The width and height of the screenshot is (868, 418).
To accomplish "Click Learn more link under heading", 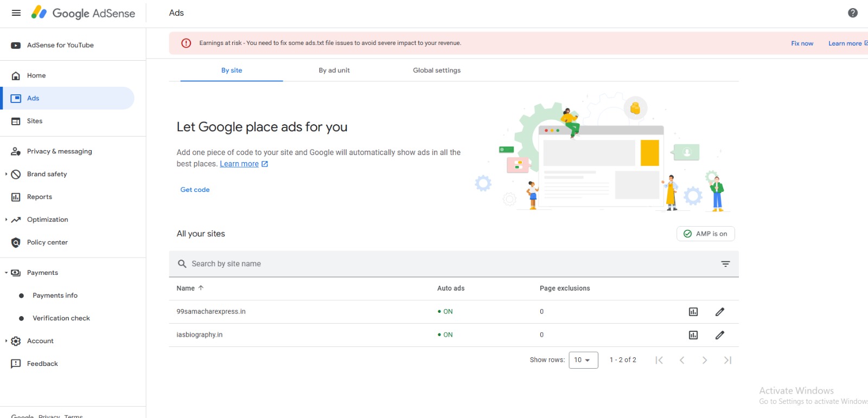I will tap(239, 164).
